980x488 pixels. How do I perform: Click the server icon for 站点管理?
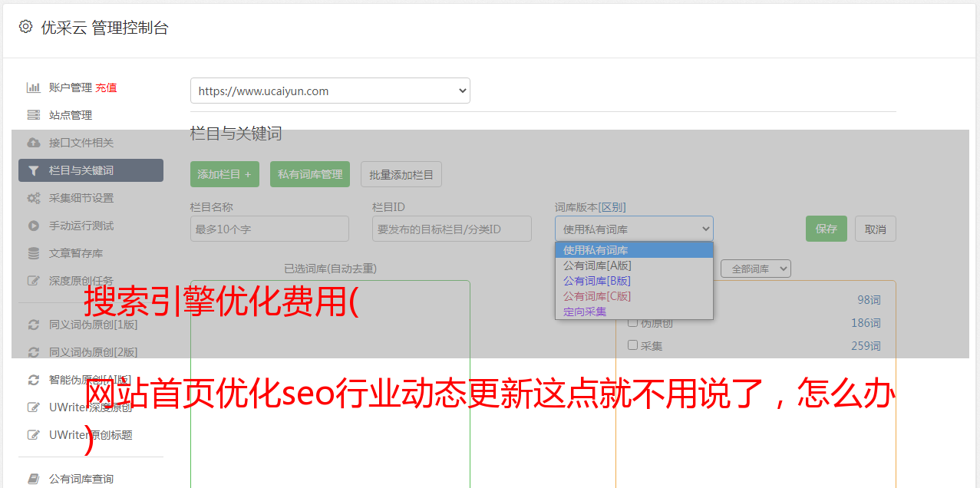pos(34,115)
